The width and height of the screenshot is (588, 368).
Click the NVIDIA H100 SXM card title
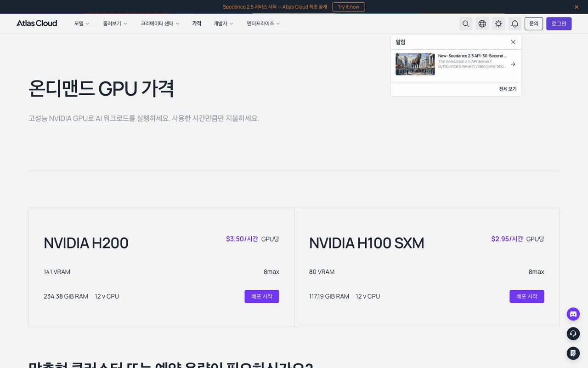tap(367, 243)
